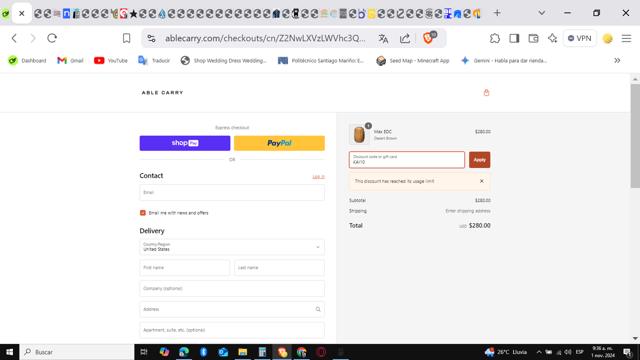Click the $280.00 total amount
640x360 pixels.
pos(480,225)
